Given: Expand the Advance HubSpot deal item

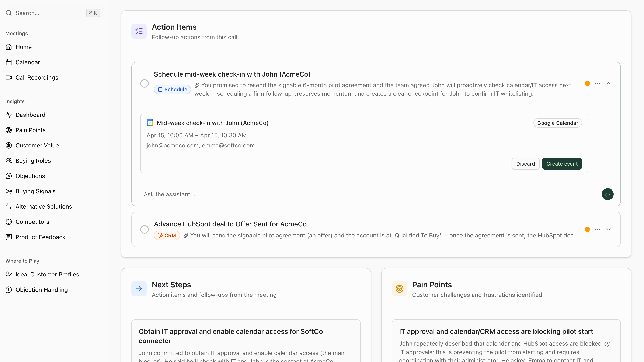Looking at the screenshot, I should coord(608,229).
